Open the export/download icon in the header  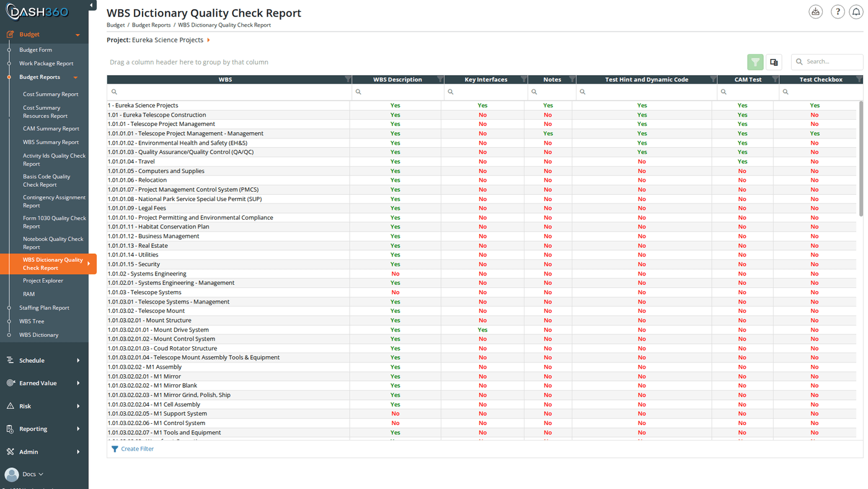815,12
